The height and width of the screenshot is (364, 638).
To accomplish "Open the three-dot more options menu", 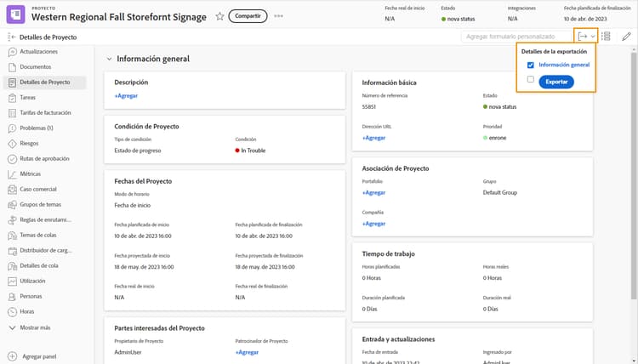I will (x=278, y=16).
